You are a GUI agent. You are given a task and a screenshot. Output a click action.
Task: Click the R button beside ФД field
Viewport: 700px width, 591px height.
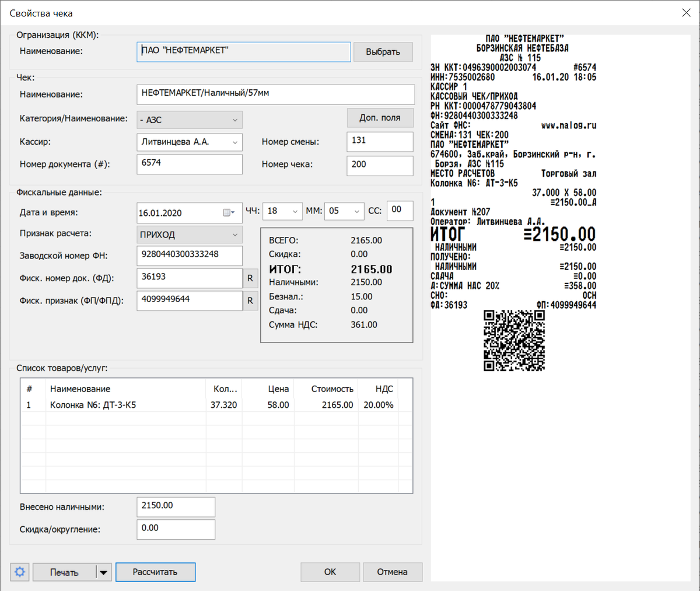(x=250, y=278)
